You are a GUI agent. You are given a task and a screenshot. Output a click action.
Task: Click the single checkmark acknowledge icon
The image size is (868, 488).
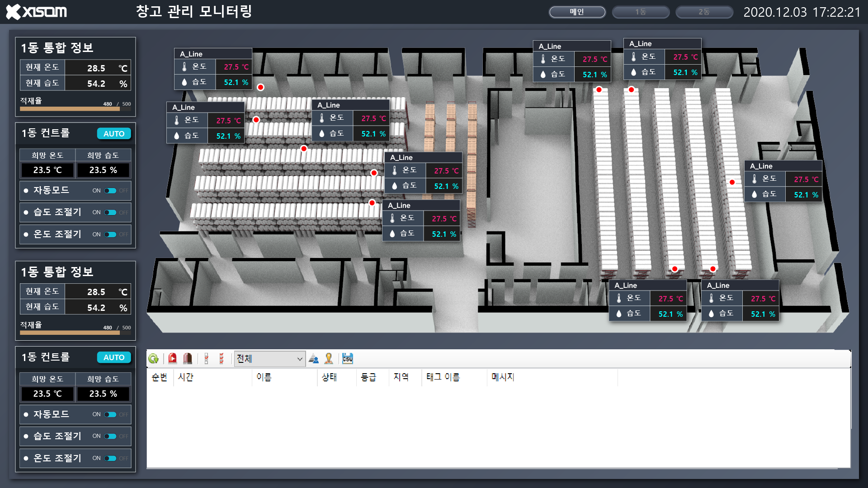point(206,358)
